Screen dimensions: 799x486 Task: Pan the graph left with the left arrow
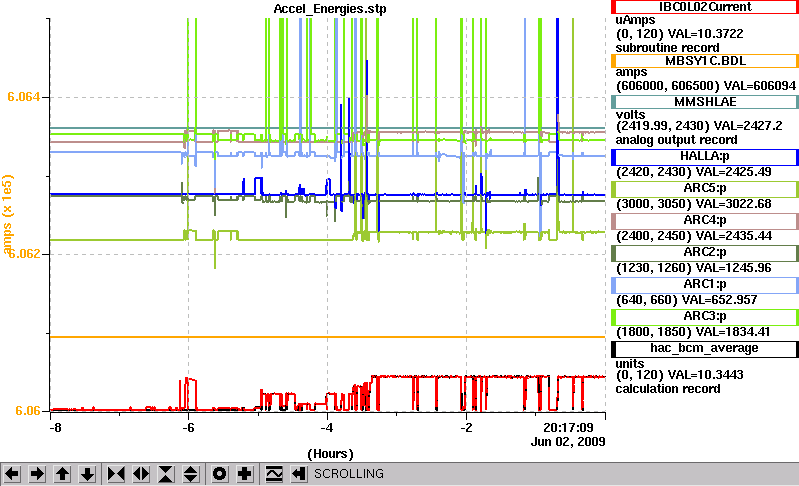[x=12, y=474]
